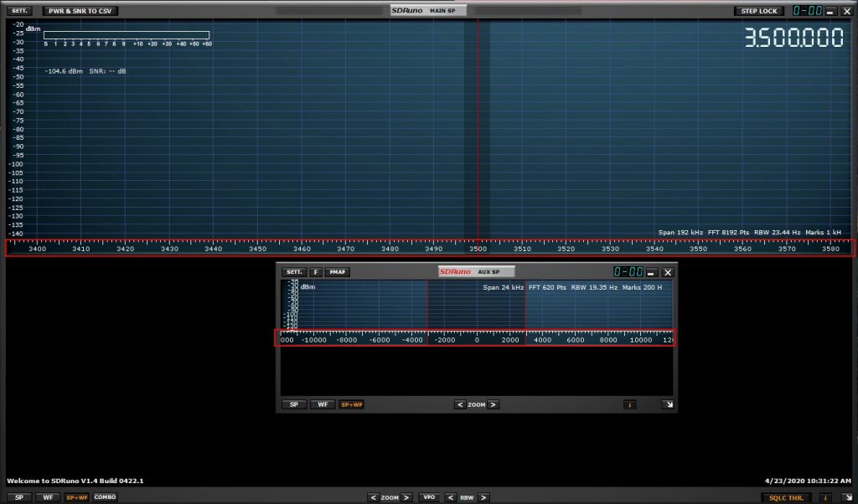Toggle the SQLC THR. squelch threshold button
858x504 pixels.
786,497
